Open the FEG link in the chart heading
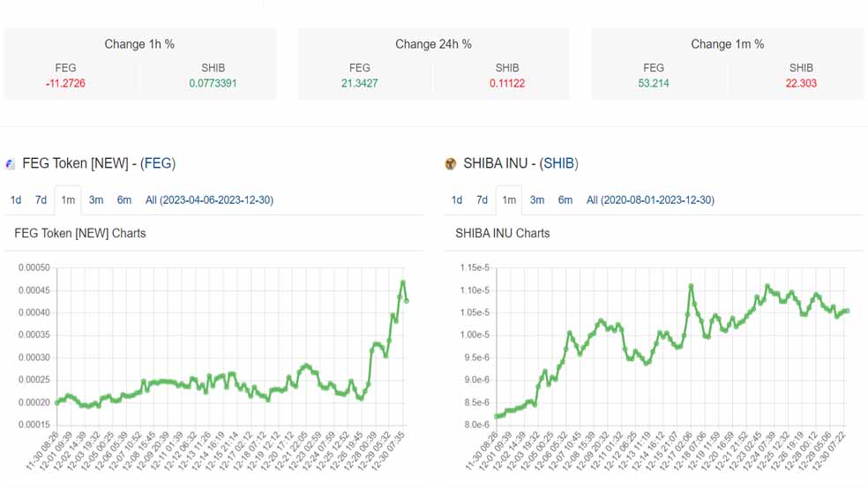This screenshot has width=868, height=489. (x=159, y=163)
